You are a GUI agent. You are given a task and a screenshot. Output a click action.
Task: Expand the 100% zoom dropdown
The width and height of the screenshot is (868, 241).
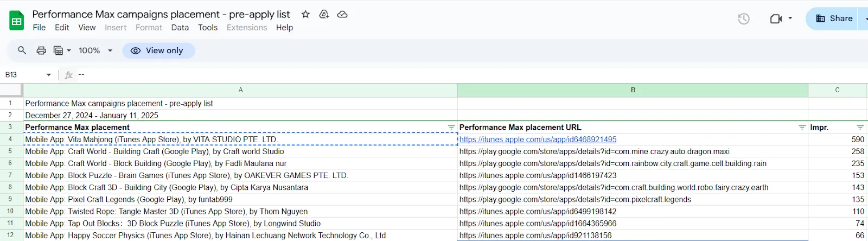[x=110, y=50]
